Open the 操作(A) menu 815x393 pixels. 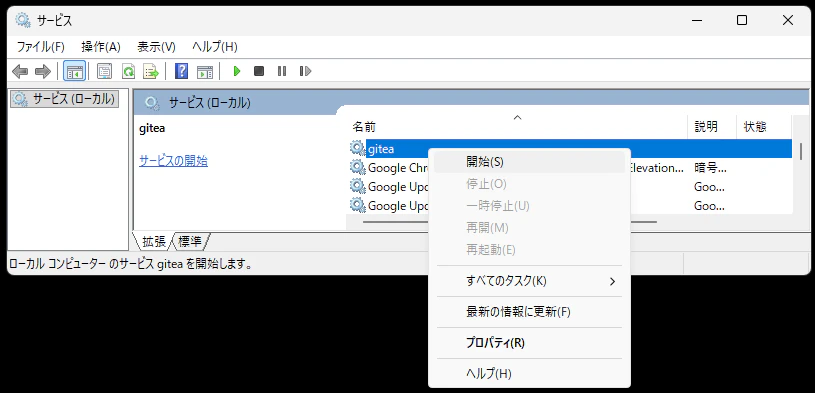[101, 47]
